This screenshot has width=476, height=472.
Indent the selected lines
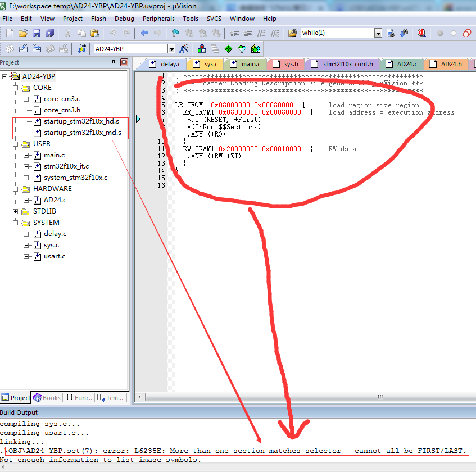(234, 33)
